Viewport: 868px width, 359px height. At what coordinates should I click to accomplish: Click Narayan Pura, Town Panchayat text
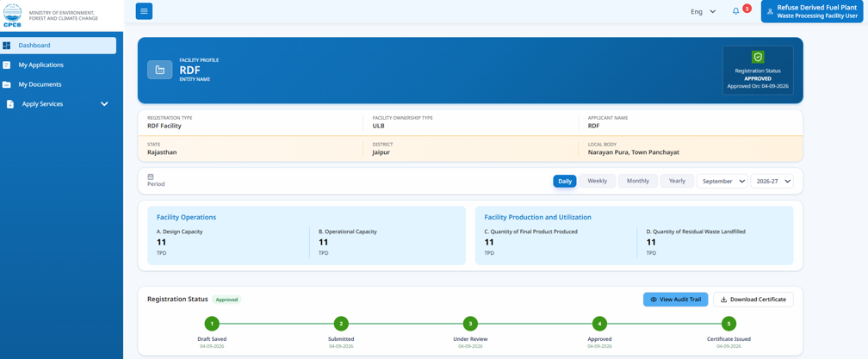[x=633, y=152]
